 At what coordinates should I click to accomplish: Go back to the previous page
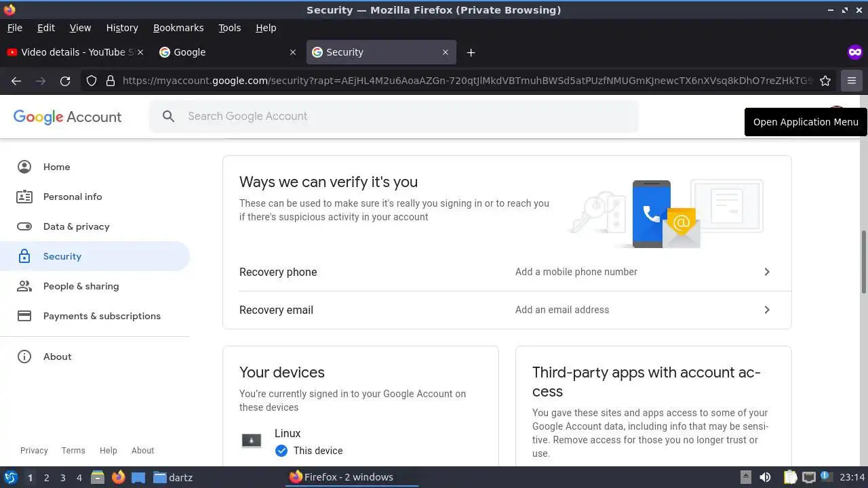[x=16, y=81]
